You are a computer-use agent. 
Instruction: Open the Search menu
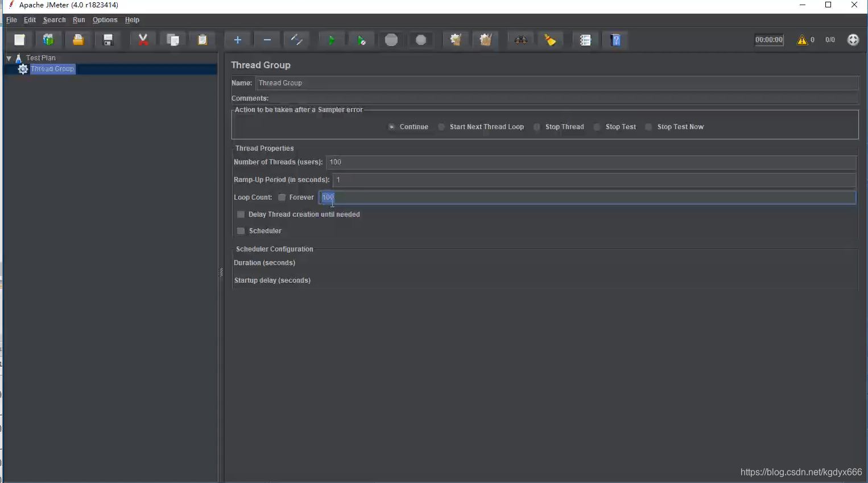[x=54, y=20]
